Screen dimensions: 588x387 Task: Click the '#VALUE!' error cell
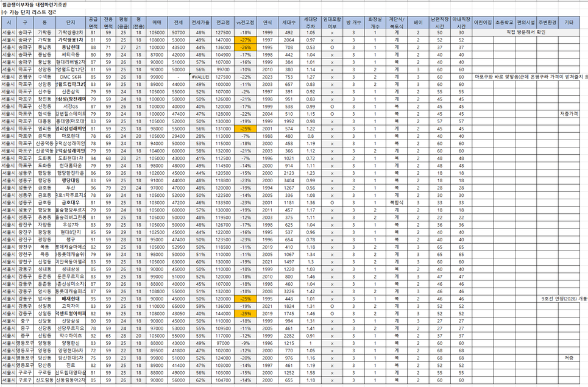(x=200, y=77)
